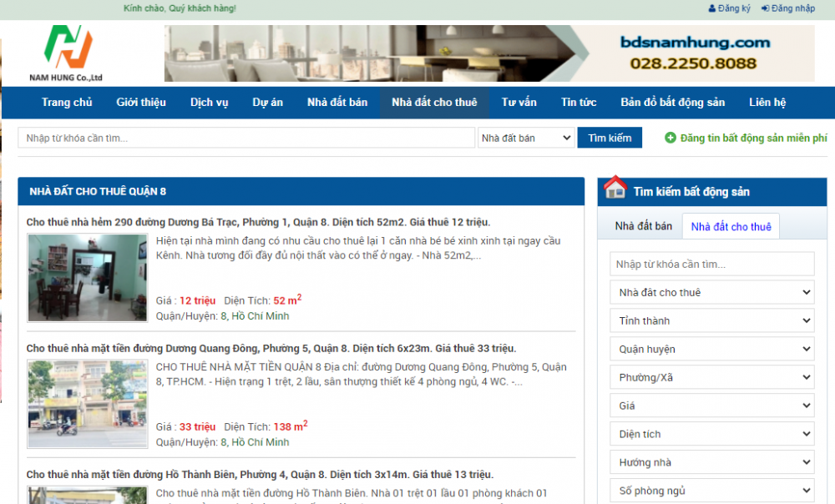Screen dimensions: 835x504
Task: Open the Hồ Thành Biên listing title
Action: point(260,475)
